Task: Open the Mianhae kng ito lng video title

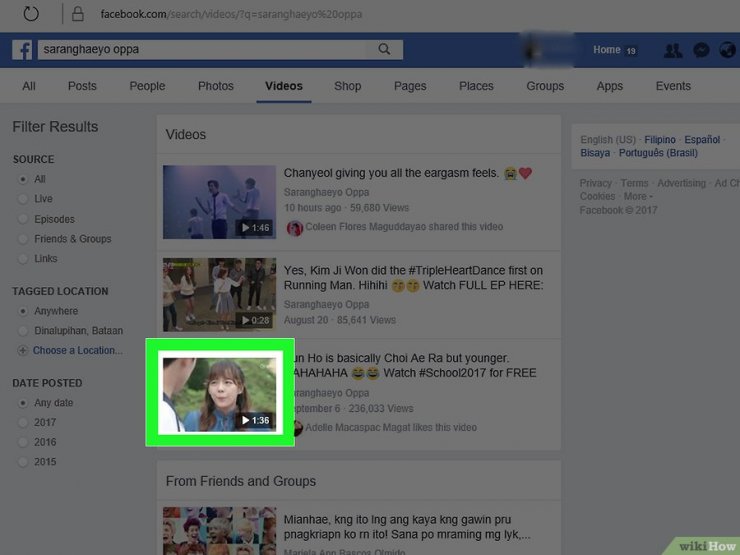Action: coord(407,527)
